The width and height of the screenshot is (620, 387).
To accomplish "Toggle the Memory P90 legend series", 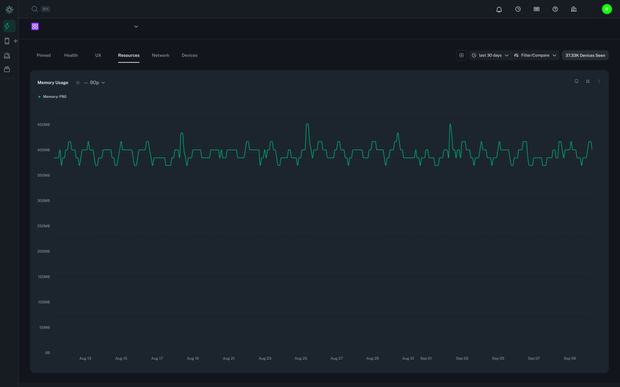I will coord(52,96).
